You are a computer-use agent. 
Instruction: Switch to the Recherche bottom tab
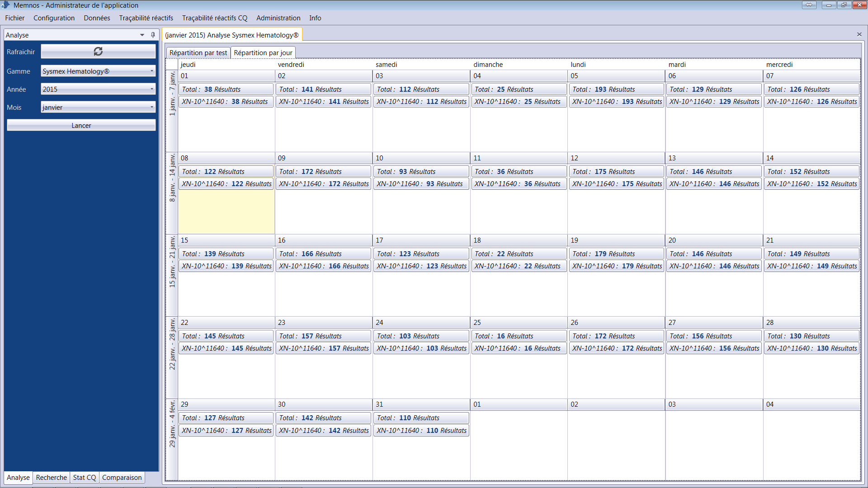point(51,477)
